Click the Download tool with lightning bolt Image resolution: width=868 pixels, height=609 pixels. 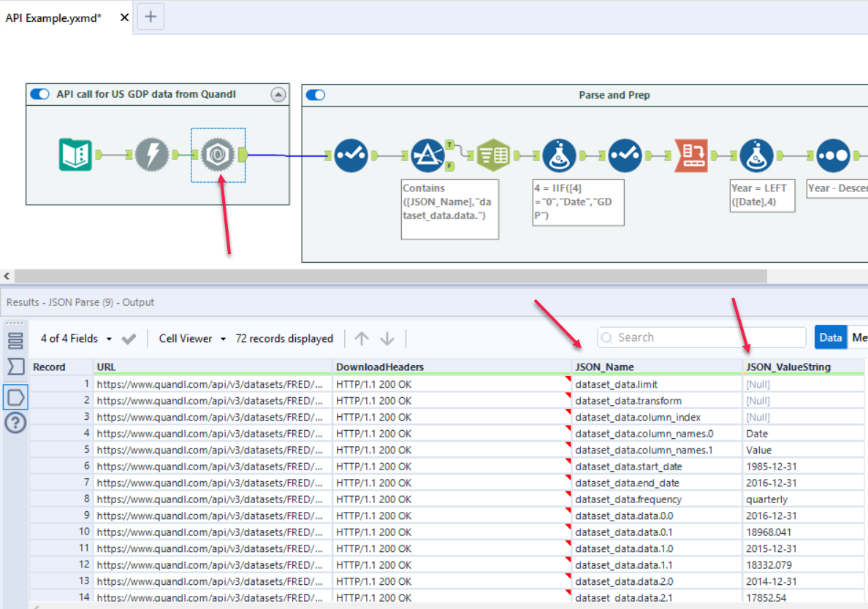point(152,155)
